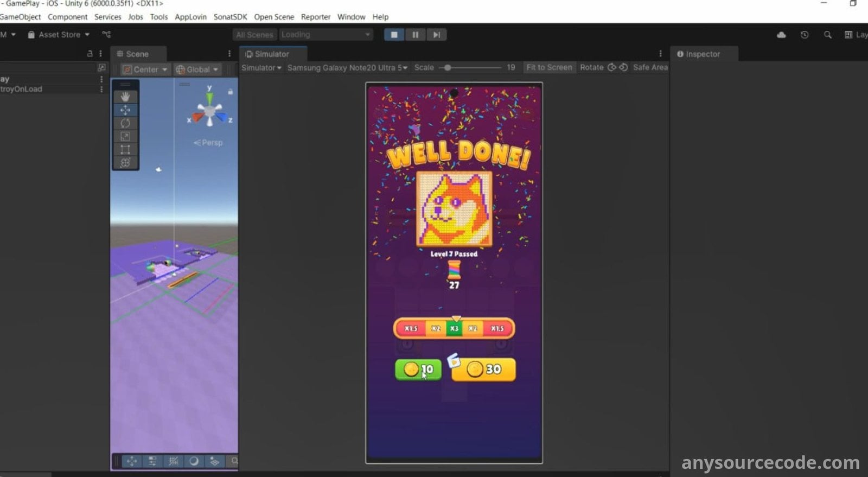Switch to the Scene tab
This screenshot has width=868, height=477.
137,54
